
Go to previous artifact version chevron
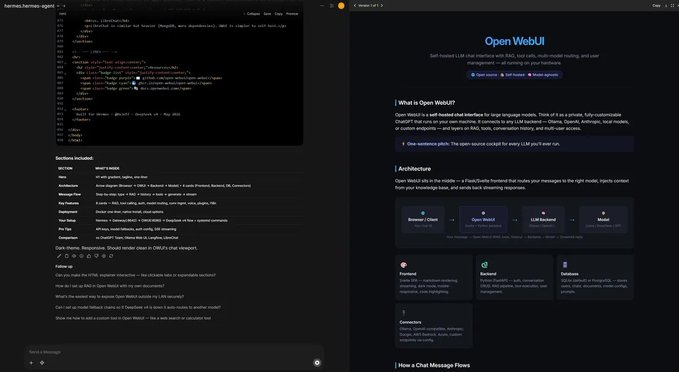tap(355, 6)
